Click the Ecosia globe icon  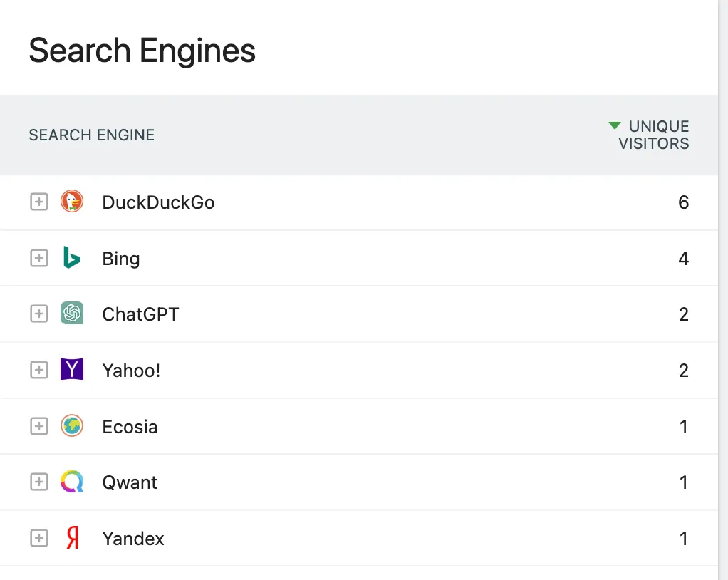click(x=72, y=426)
